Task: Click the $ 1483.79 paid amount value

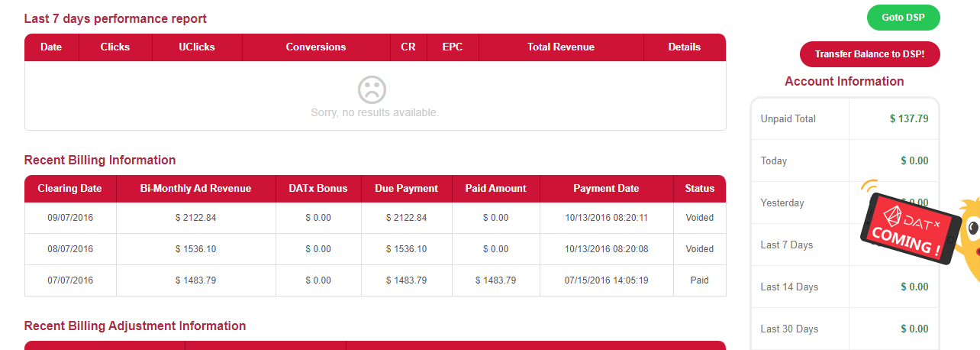Action: click(x=496, y=280)
